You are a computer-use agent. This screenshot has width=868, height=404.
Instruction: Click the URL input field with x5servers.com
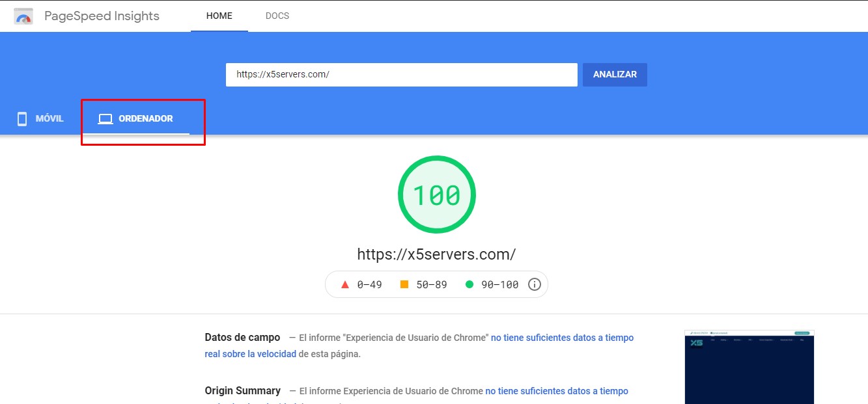[402, 74]
